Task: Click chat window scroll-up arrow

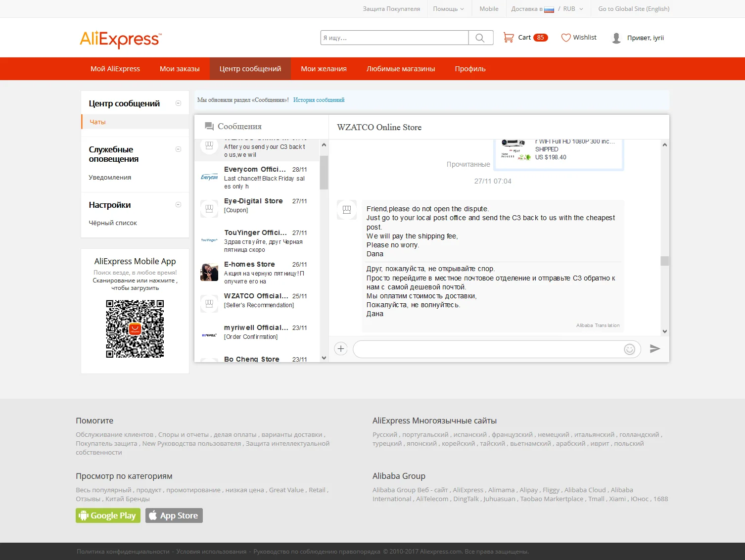Action: tap(664, 145)
